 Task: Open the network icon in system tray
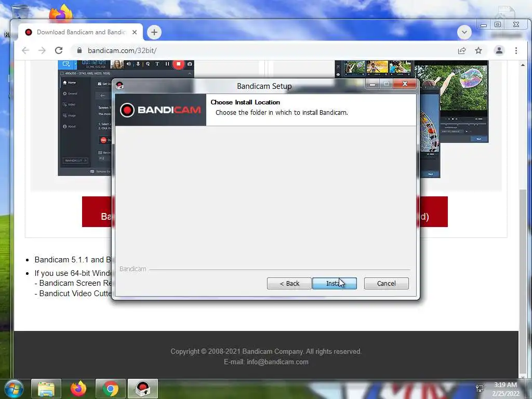pos(480,389)
